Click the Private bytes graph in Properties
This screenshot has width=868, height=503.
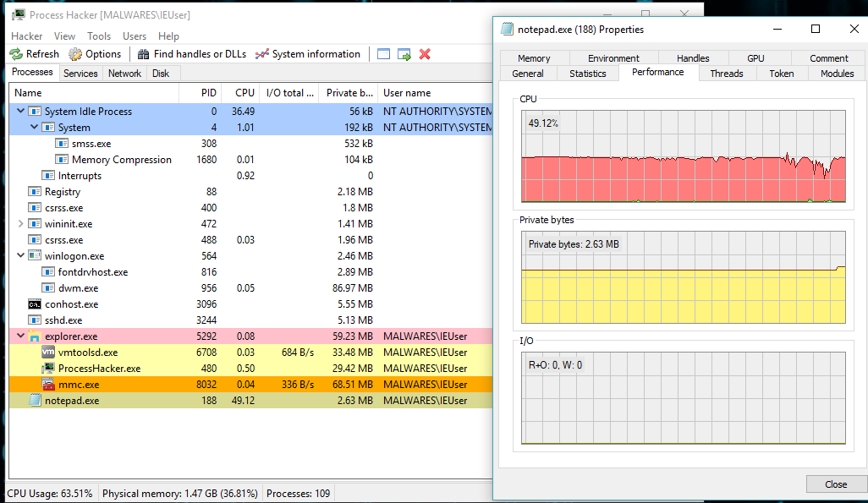point(683,277)
